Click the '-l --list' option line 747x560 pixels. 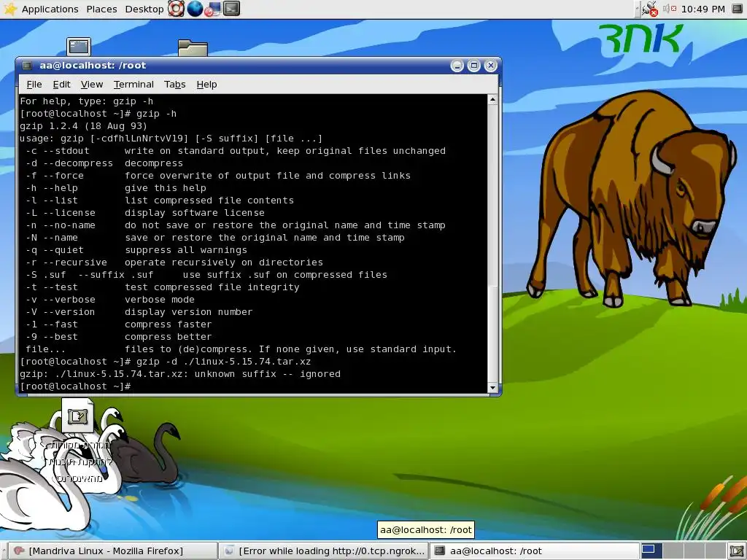pyautogui.click(x=160, y=201)
